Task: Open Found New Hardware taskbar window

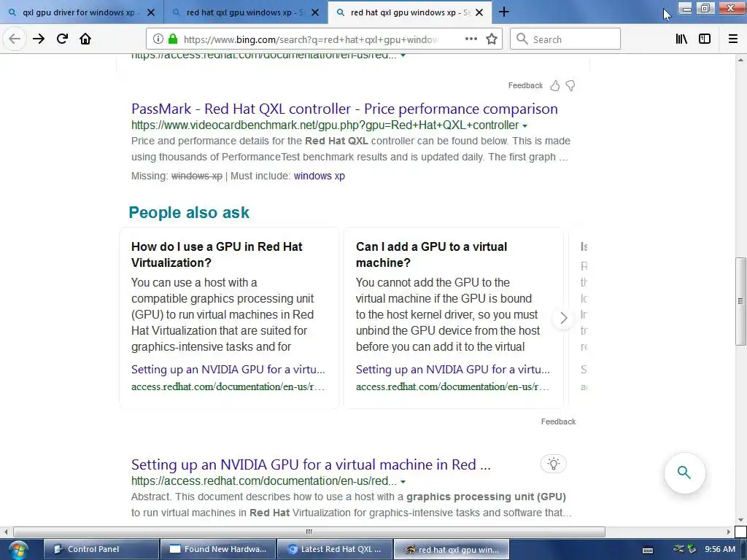Action: pos(217,549)
